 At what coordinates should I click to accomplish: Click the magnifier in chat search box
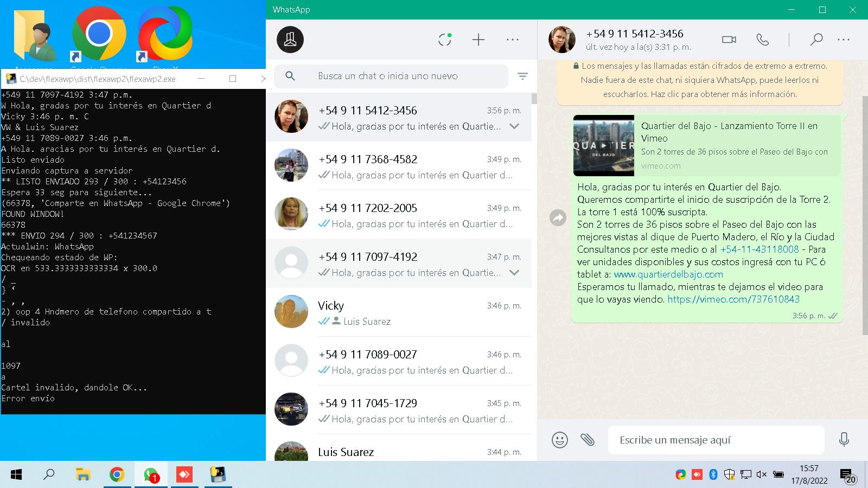(x=290, y=76)
